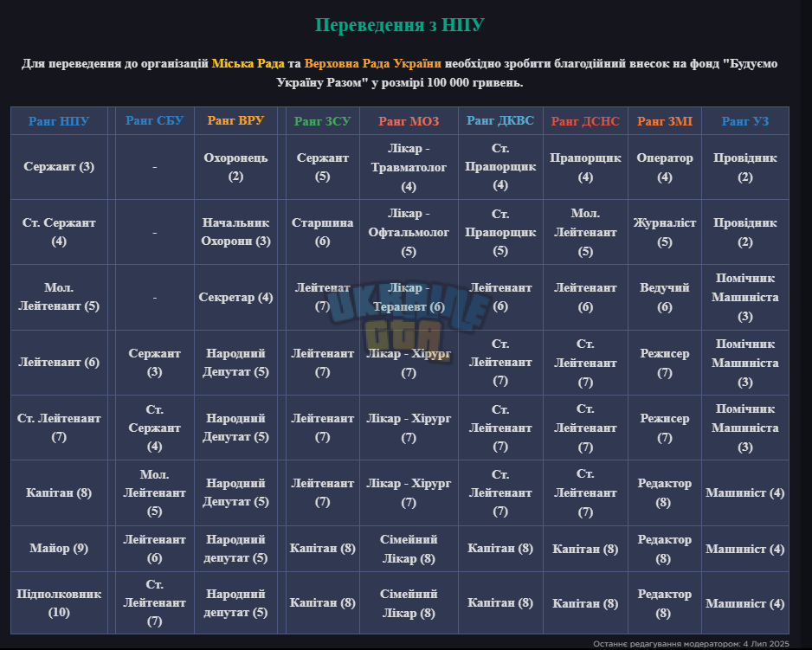Select "Сімейний Лікар (8)" in the Майор row
The height and width of the screenshot is (650, 812).
pos(409,549)
